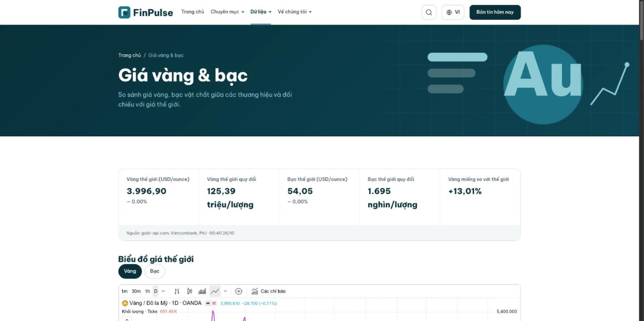Click the Vàng thế giới quy đổi label

point(231,179)
